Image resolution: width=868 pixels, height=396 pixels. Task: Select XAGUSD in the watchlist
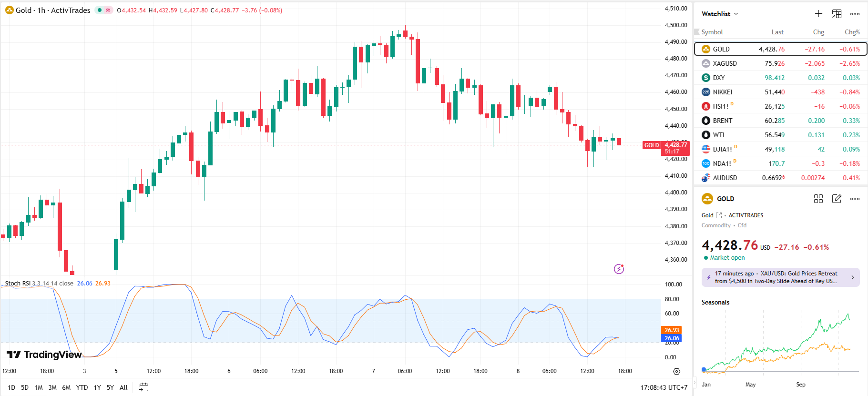click(725, 63)
